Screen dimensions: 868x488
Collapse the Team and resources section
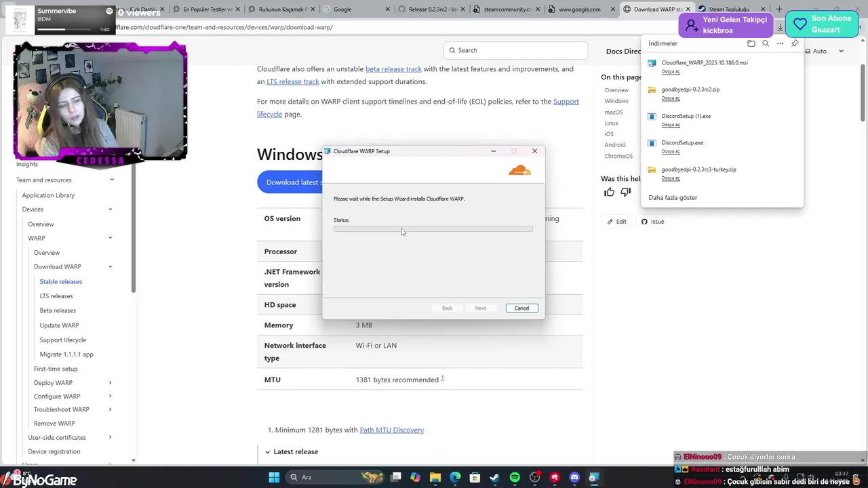click(111, 180)
